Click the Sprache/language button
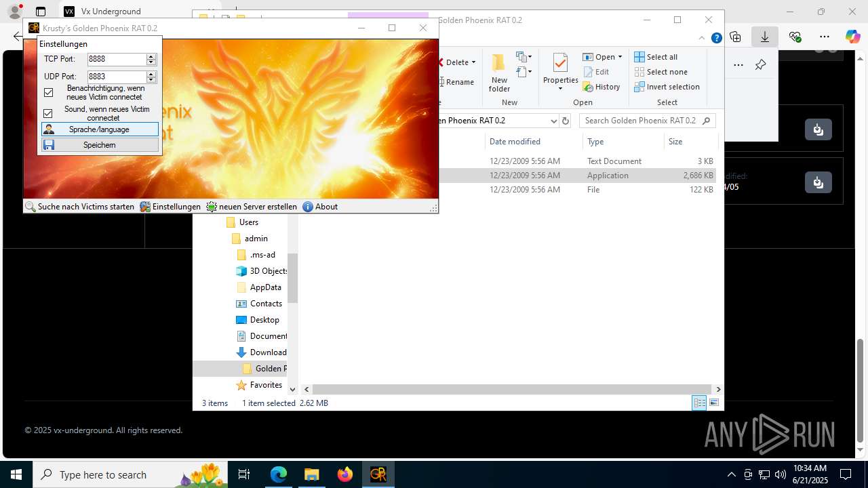The image size is (868, 488). click(100, 129)
